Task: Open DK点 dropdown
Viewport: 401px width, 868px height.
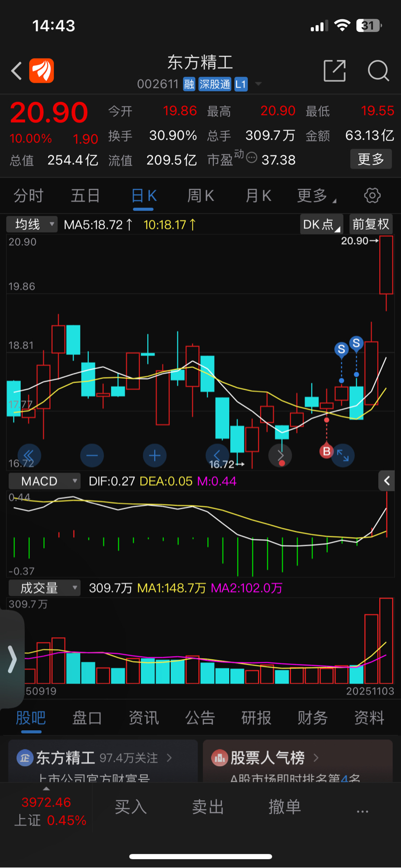Action: coord(322,224)
